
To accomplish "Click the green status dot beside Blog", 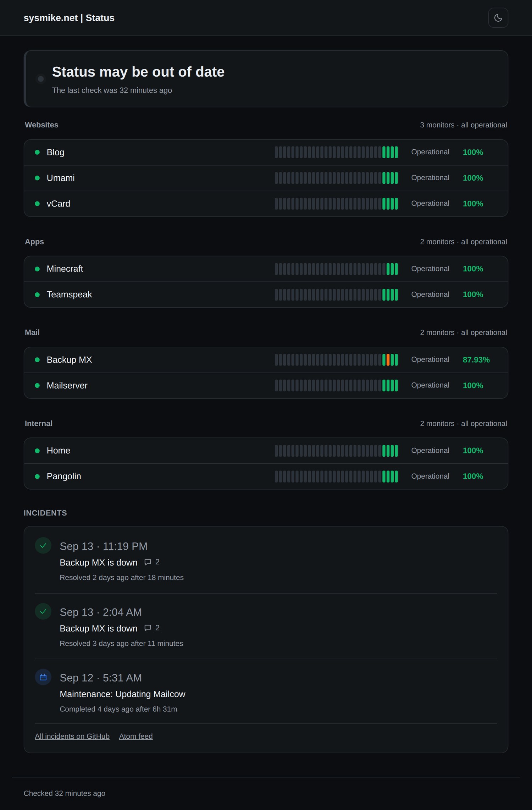I will click(37, 152).
